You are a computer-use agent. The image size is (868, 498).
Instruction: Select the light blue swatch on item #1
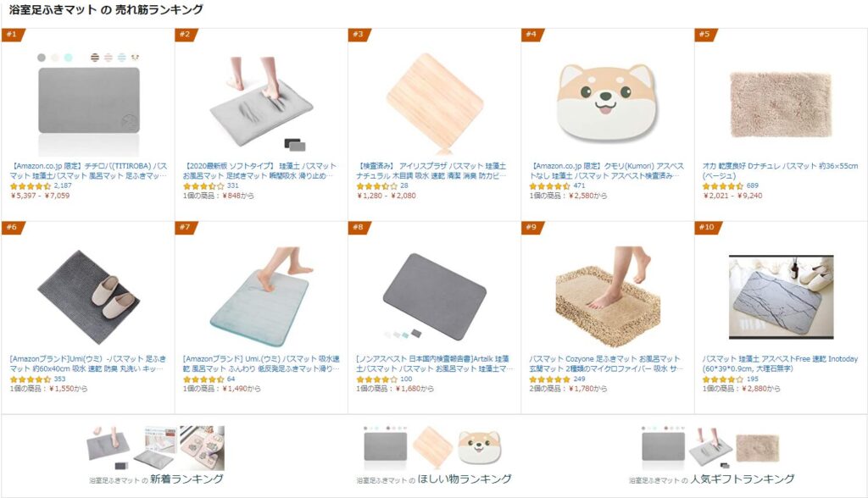[68, 58]
